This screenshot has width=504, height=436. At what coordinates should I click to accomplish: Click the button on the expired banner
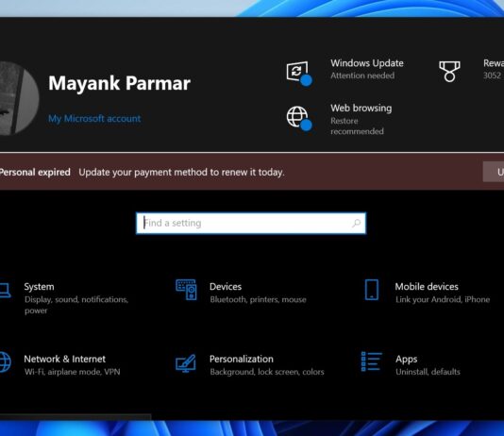point(494,172)
